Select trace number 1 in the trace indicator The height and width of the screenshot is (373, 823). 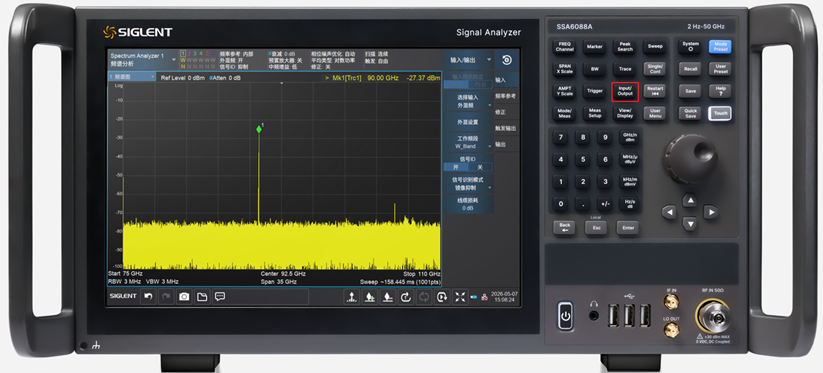183,54
